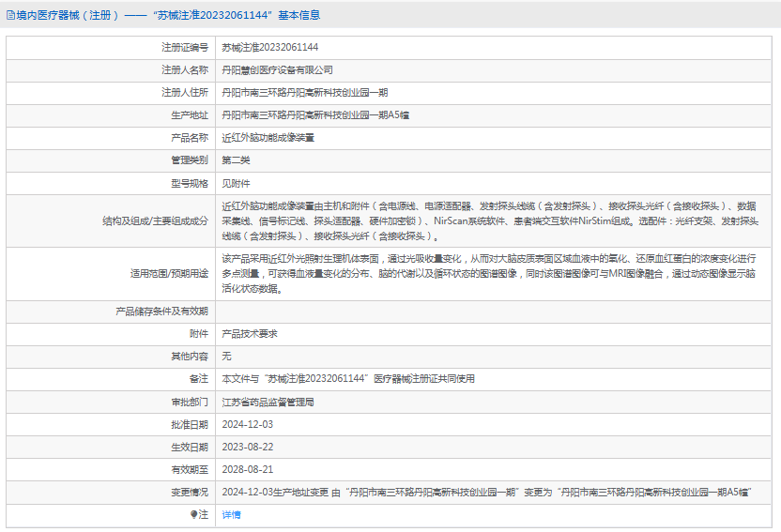Image resolution: width=781 pixels, height=532 pixels.
Task: Click registrant name 丹阳慧创医疗设备有限公司
Action: pos(278,70)
